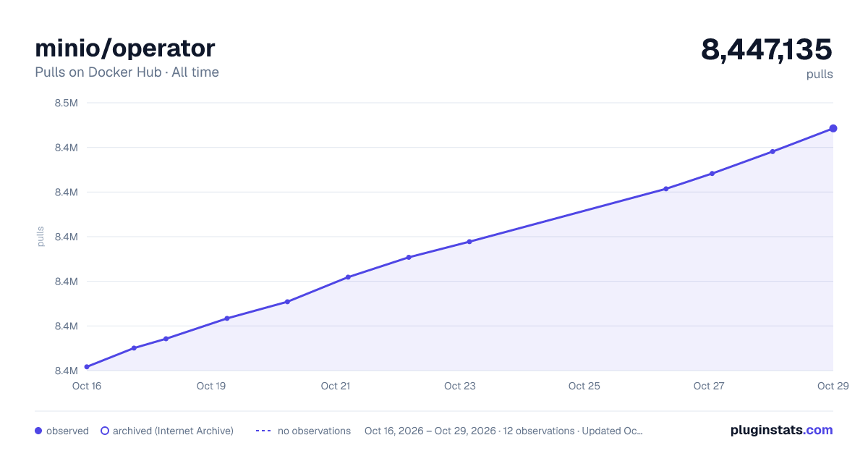Click the data point above Oct 23
This screenshot has width=868, height=456.
(x=469, y=242)
